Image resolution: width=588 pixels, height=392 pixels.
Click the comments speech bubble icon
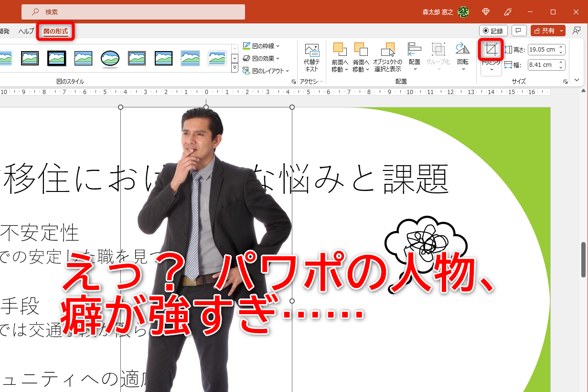point(519,31)
